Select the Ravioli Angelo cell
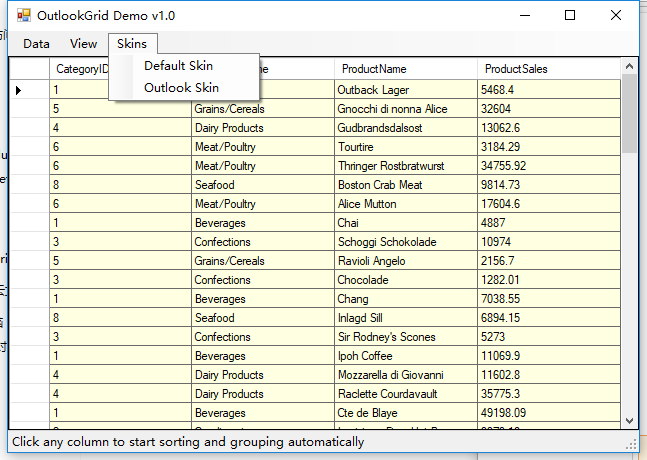 [x=406, y=260]
